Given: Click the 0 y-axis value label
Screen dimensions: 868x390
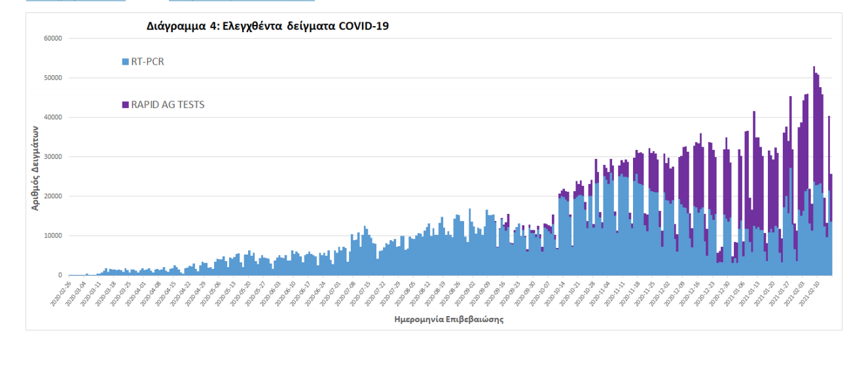Looking at the screenshot, I should point(60,275).
